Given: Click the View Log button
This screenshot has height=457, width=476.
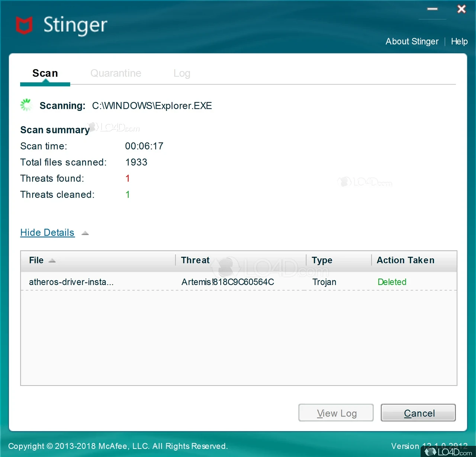Looking at the screenshot, I should pos(336,413).
